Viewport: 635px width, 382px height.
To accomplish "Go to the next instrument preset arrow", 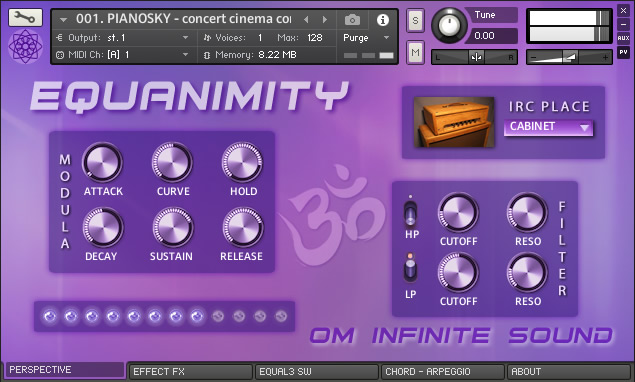I will click(324, 19).
